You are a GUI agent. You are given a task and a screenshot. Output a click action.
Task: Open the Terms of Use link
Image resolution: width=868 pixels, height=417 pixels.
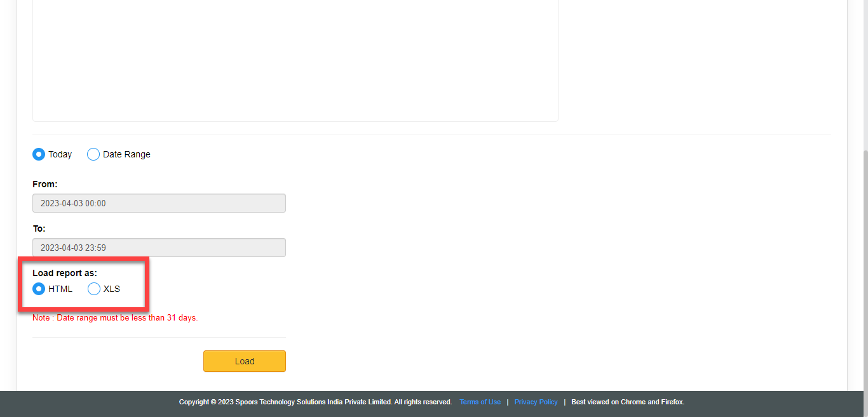480,402
